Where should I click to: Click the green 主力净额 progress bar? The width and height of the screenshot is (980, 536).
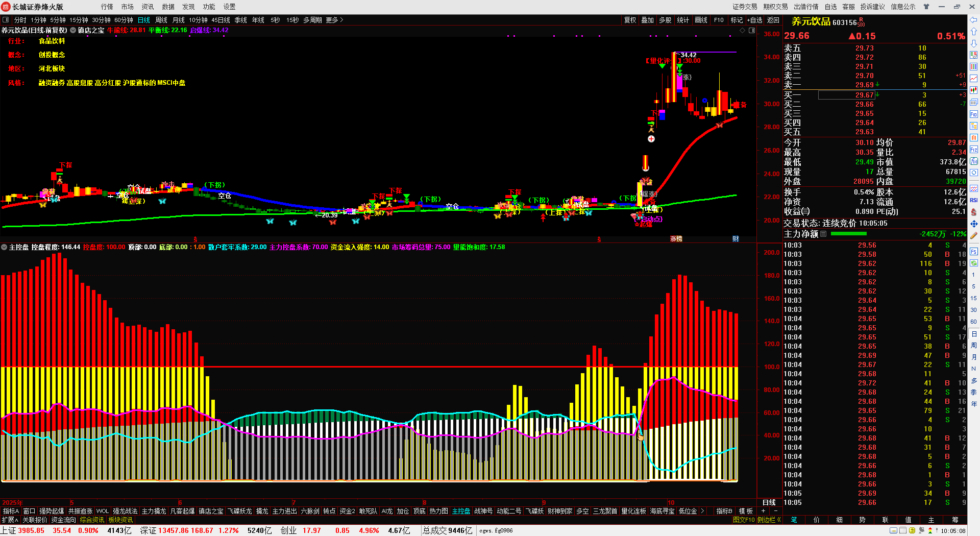[848, 234]
